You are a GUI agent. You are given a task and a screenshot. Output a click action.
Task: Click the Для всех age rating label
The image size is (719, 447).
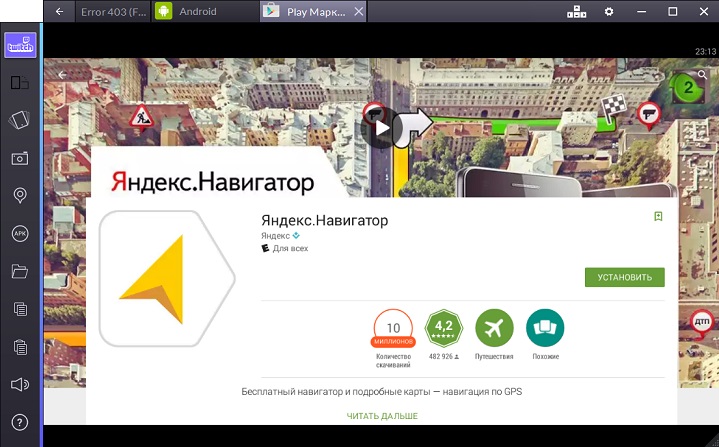click(x=290, y=248)
